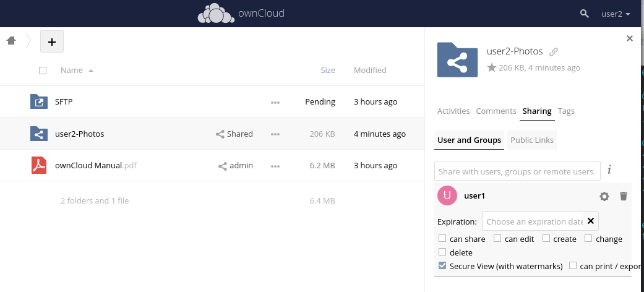Enable the change permission checkbox
This screenshot has height=292, width=644.
[x=588, y=238]
